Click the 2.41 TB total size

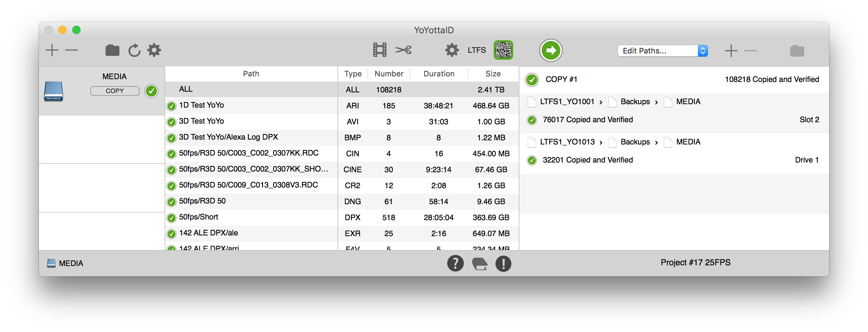(491, 90)
